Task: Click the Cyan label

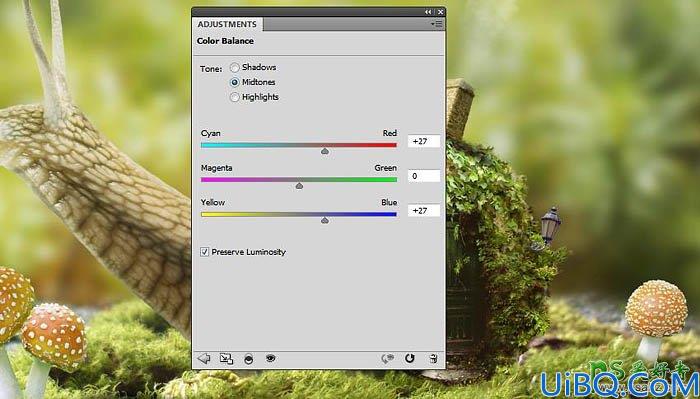Action: click(x=210, y=133)
